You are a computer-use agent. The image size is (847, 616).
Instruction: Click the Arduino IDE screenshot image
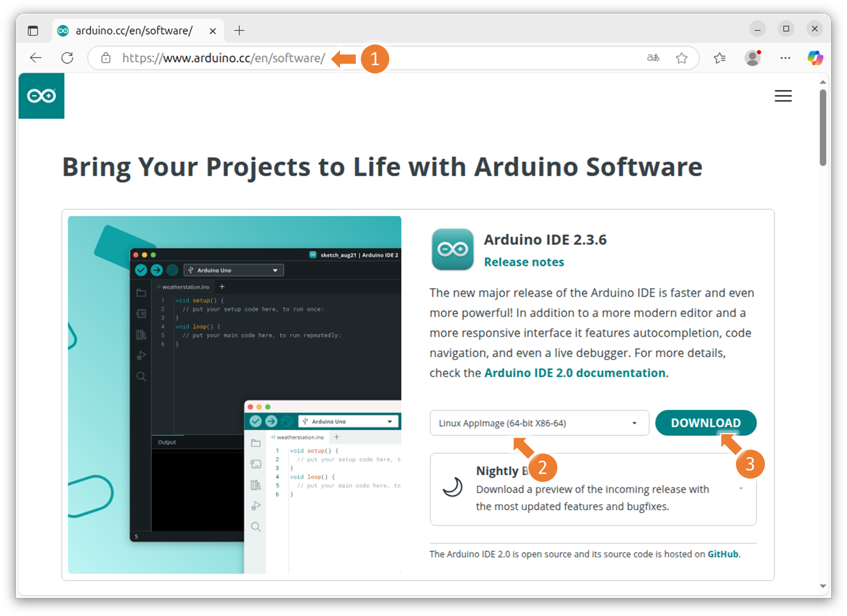[234, 395]
